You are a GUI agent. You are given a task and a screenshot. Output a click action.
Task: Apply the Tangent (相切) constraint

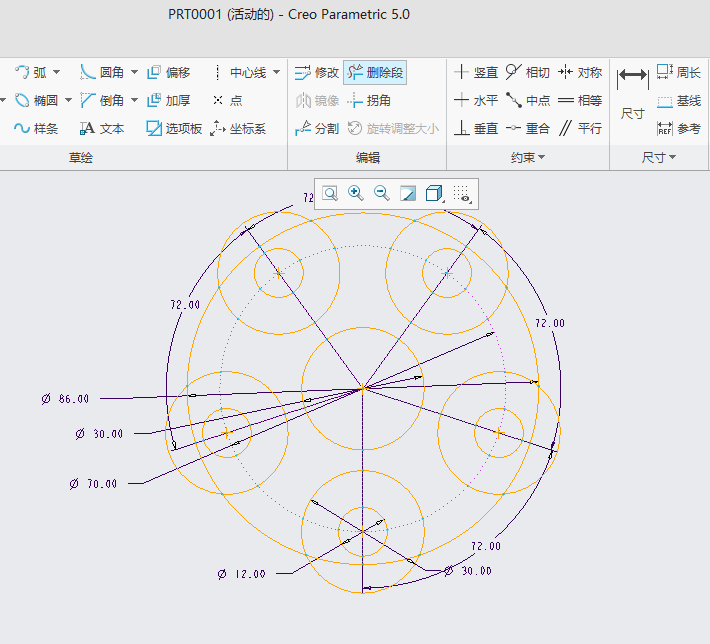(528, 72)
